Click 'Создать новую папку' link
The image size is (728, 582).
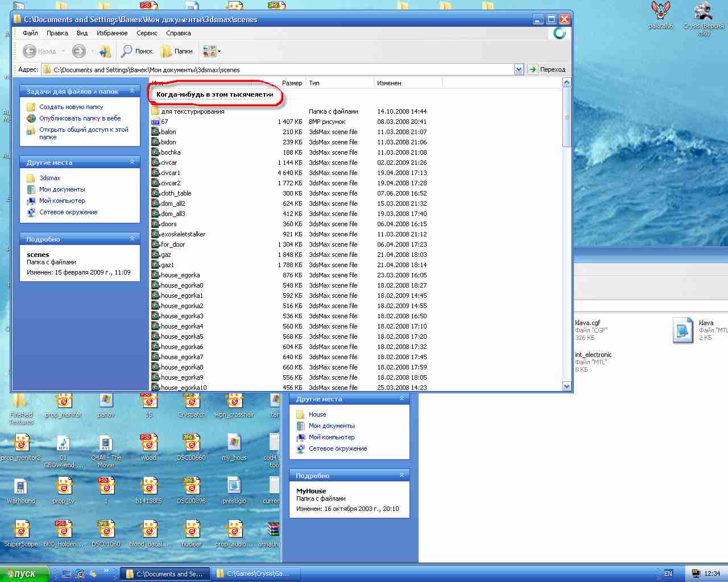(71, 107)
